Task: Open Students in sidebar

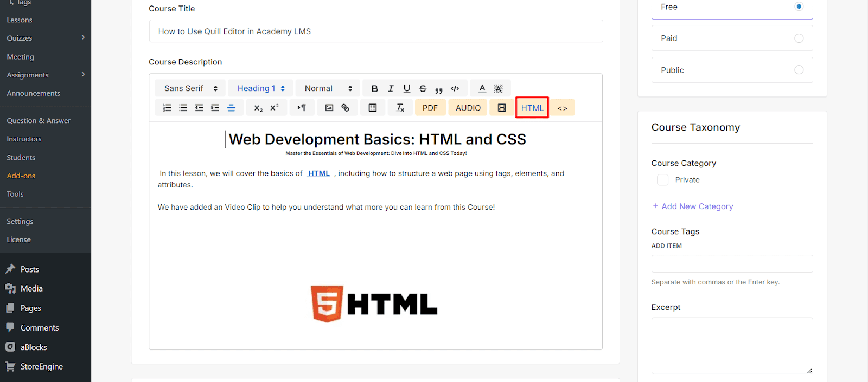Action: click(x=21, y=158)
